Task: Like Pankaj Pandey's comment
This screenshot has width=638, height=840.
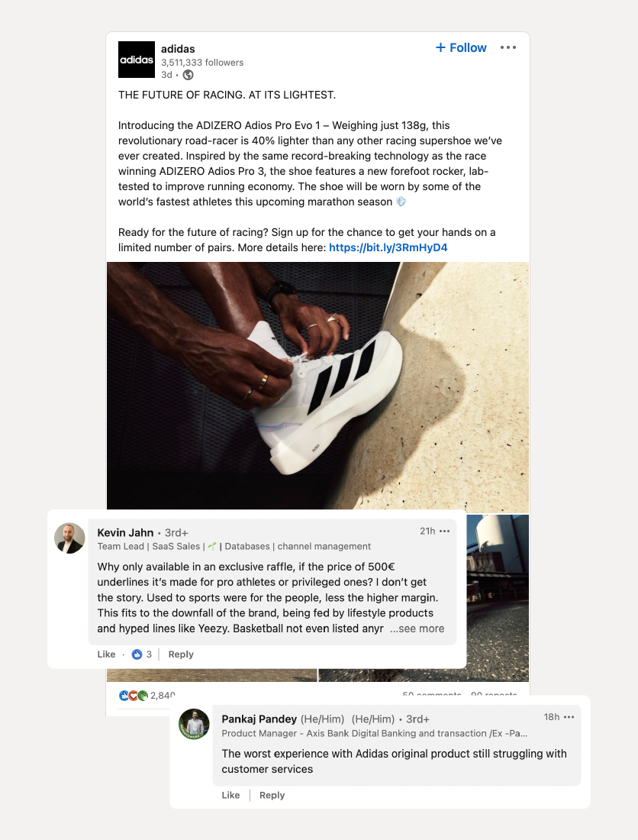Action: [230, 795]
